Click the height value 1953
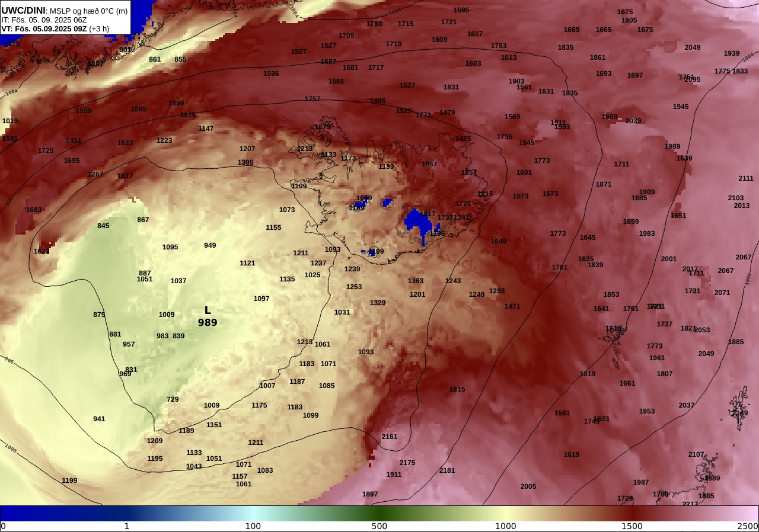This screenshot has height=532, width=759. tap(647, 411)
